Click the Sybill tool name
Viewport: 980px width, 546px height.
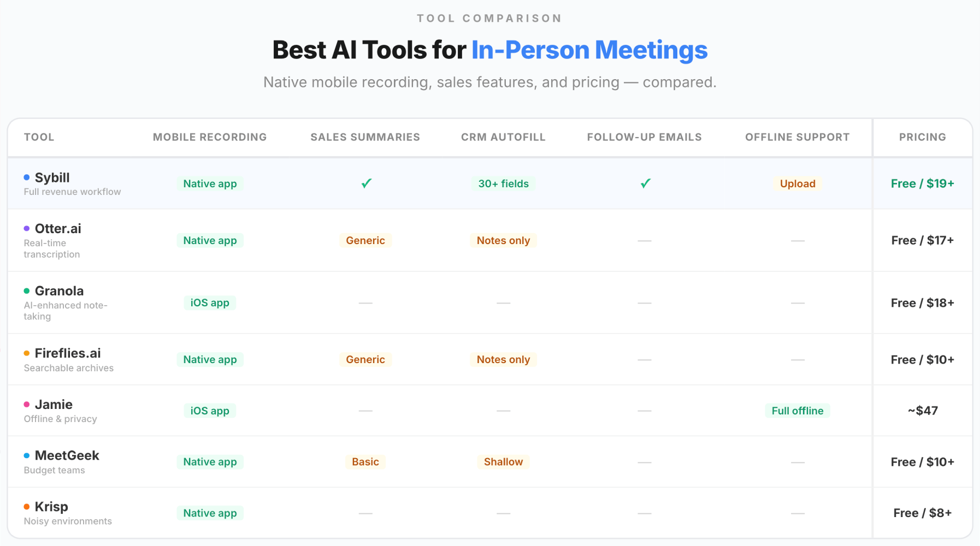pyautogui.click(x=52, y=177)
